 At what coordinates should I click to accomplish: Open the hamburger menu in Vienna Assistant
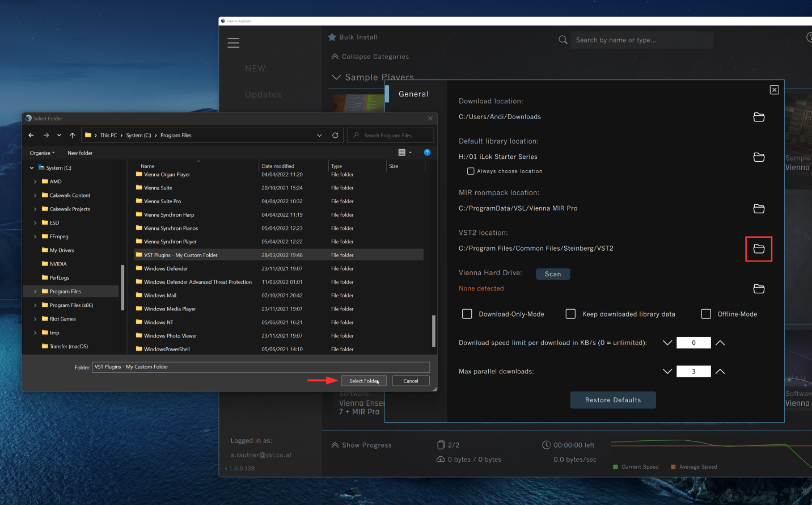point(233,43)
